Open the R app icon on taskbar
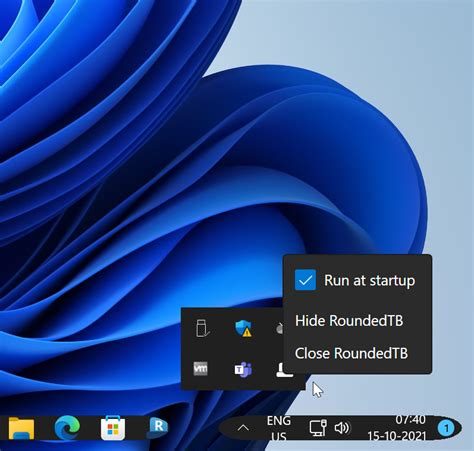This screenshot has width=474, height=451. click(158, 427)
